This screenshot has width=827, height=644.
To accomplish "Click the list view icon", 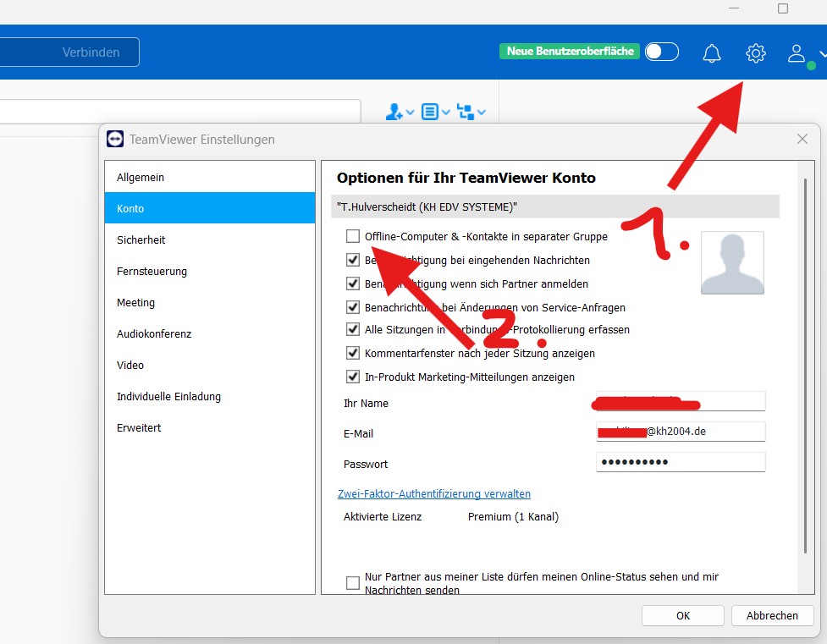I will 430,112.
